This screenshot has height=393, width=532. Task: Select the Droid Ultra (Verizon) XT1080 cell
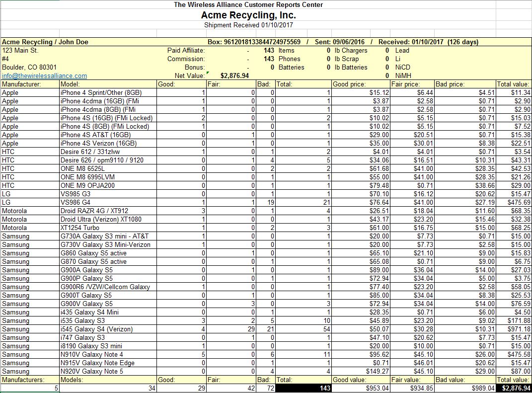click(x=108, y=219)
